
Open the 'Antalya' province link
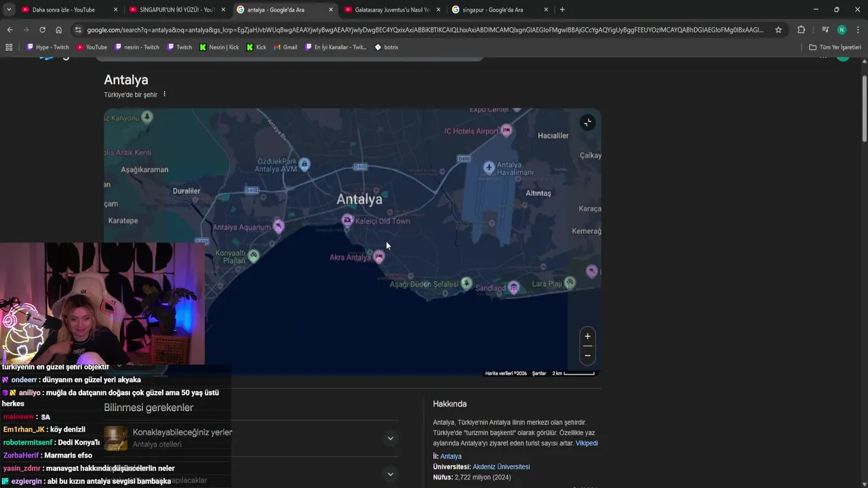[451, 456]
